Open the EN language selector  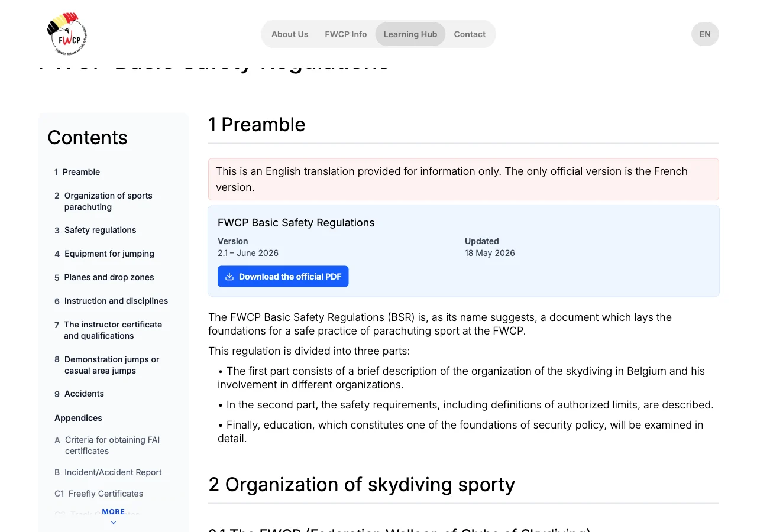point(705,34)
